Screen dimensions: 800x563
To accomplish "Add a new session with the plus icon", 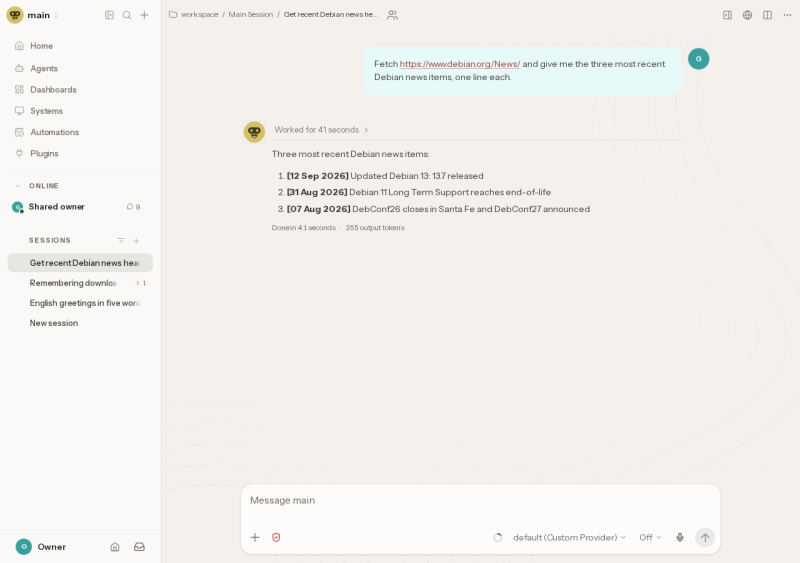I will coord(136,240).
